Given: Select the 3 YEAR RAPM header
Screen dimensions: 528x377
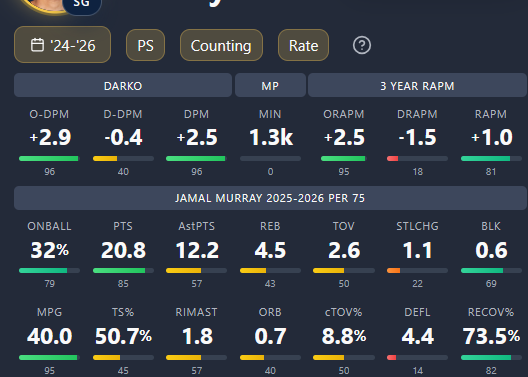Looking at the screenshot, I should click(x=417, y=86).
